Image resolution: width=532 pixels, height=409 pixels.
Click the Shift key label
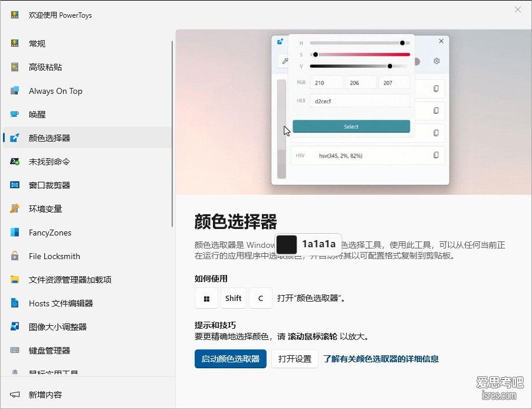click(234, 299)
